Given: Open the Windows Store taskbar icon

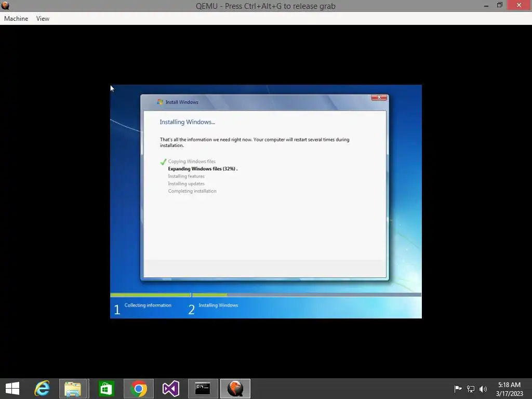Looking at the screenshot, I should [x=106, y=389].
